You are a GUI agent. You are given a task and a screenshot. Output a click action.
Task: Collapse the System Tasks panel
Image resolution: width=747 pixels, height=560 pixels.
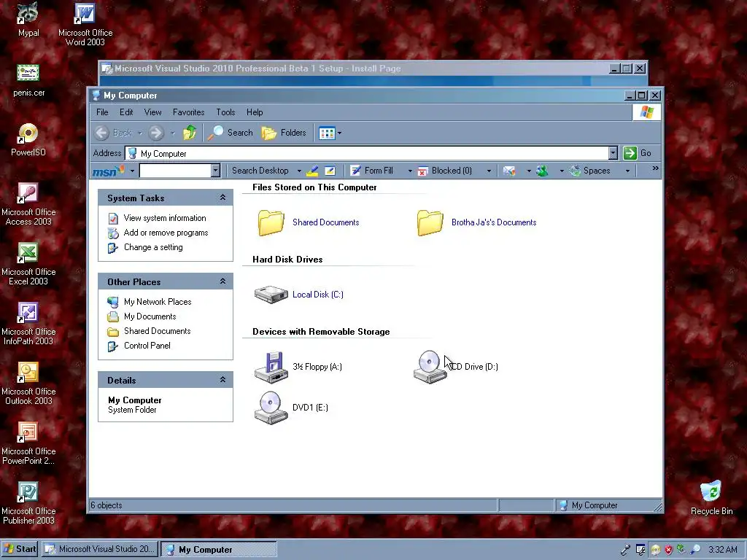click(x=222, y=198)
